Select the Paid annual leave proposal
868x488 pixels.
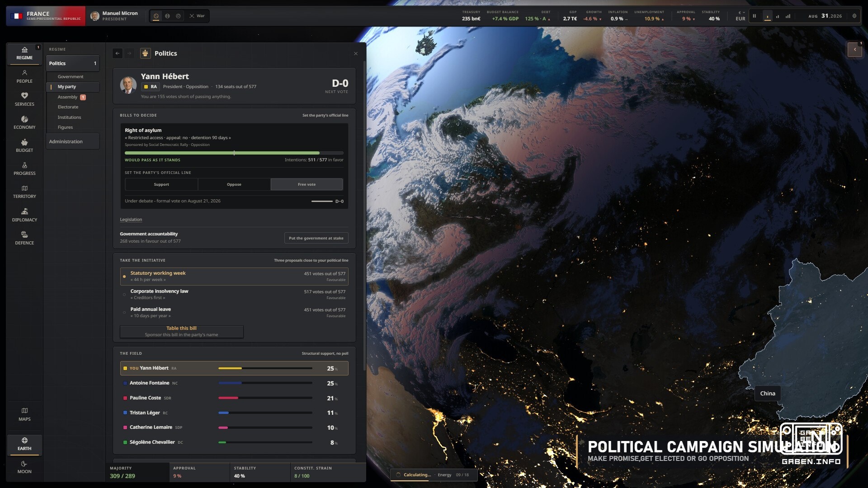234,312
